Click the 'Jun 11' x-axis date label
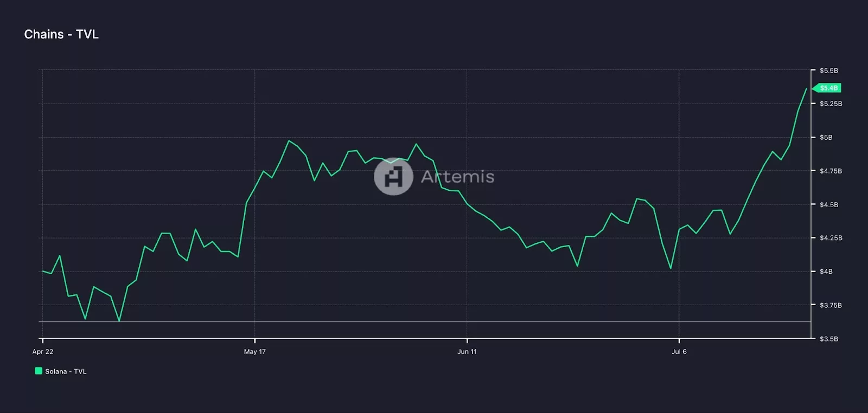The height and width of the screenshot is (413, 868). tap(467, 352)
